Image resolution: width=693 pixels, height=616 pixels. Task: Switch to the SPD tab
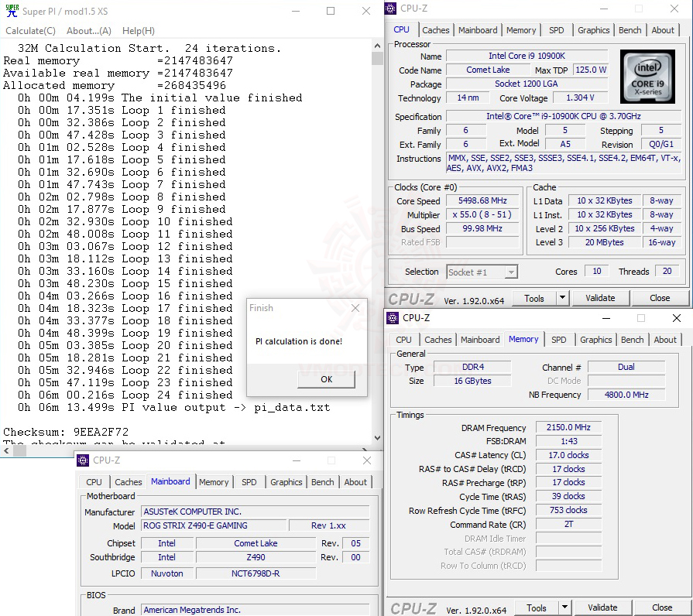pos(556,29)
